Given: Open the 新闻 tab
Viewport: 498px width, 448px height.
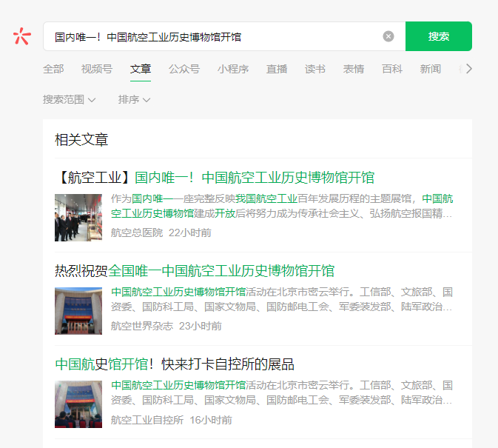Looking at the screenshot, I should (431, 69).
